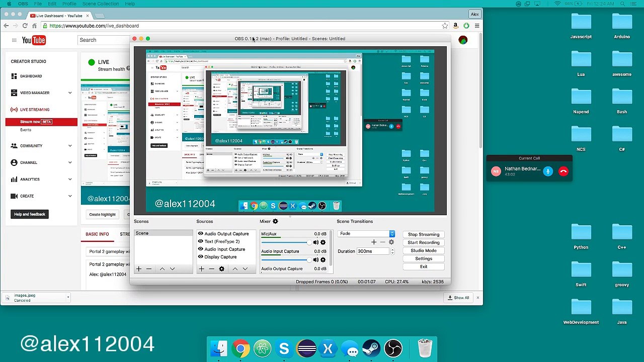Adjust the Duration stepper arrows
The image size is (644, 362).
coord(392,251)
